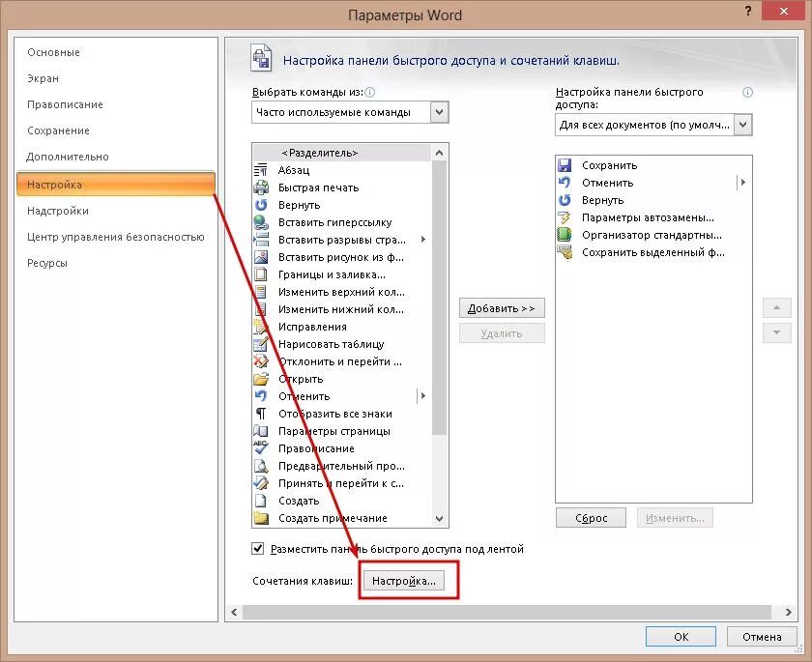Image resolution: width=812 pixels, height=662 pixels.
Task: Open the 'Для всех документов' dropdown
Action: tap(742, 125)
